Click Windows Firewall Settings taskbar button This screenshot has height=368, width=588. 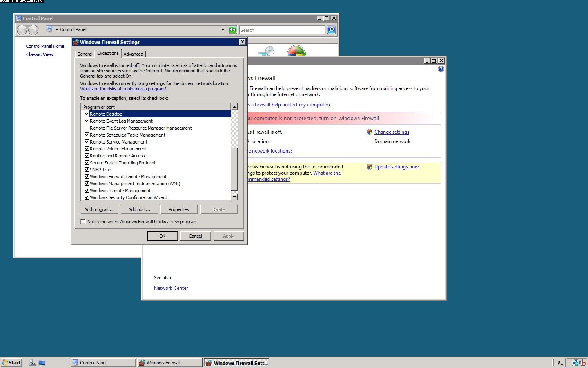click(236, 363)
